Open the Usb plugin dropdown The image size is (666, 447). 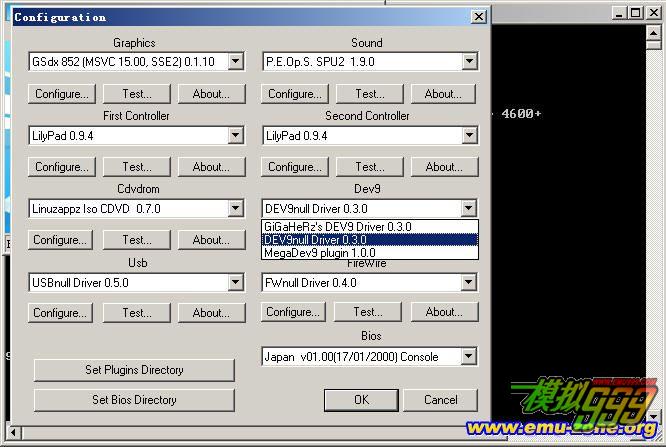pos(235,283)
